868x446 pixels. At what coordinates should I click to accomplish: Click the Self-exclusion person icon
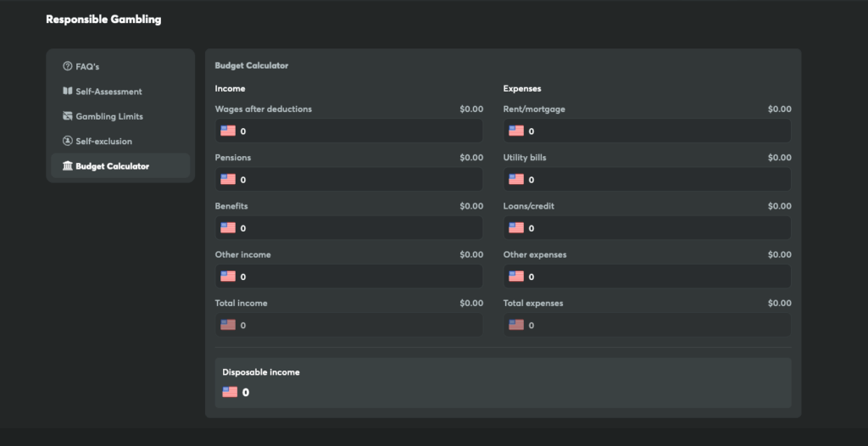coord(68,141)
